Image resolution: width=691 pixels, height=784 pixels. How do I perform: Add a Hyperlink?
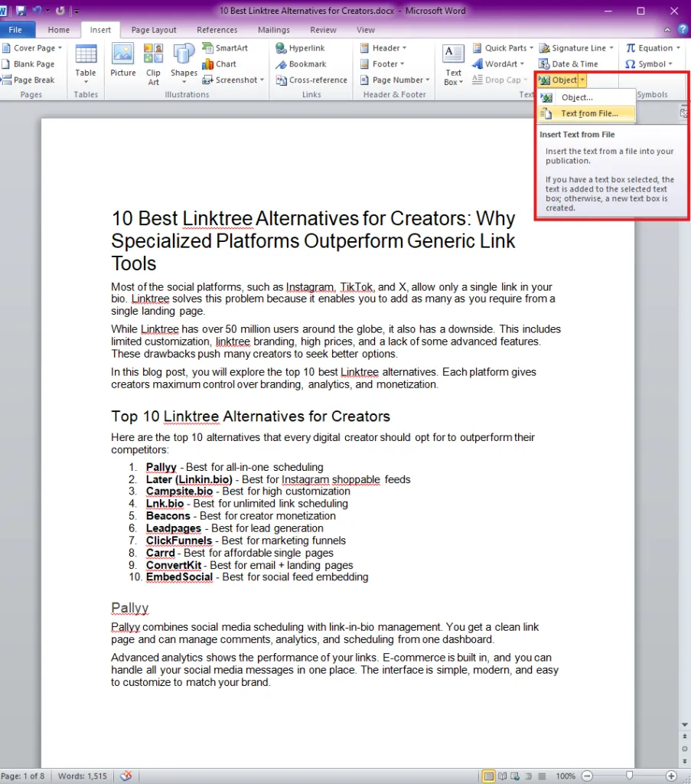point(300,48)
